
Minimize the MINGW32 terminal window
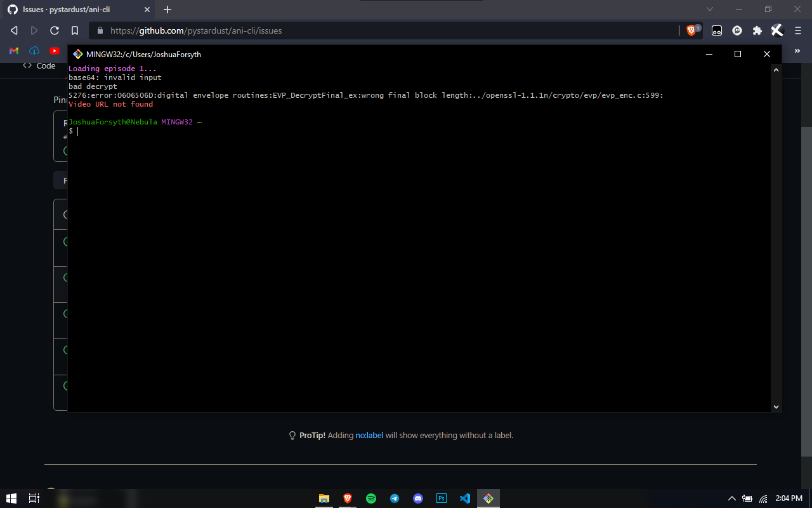pos(709,54)
